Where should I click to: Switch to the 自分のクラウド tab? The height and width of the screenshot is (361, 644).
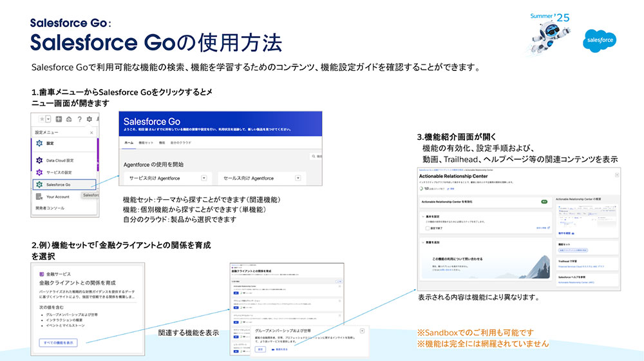(181, 142)
